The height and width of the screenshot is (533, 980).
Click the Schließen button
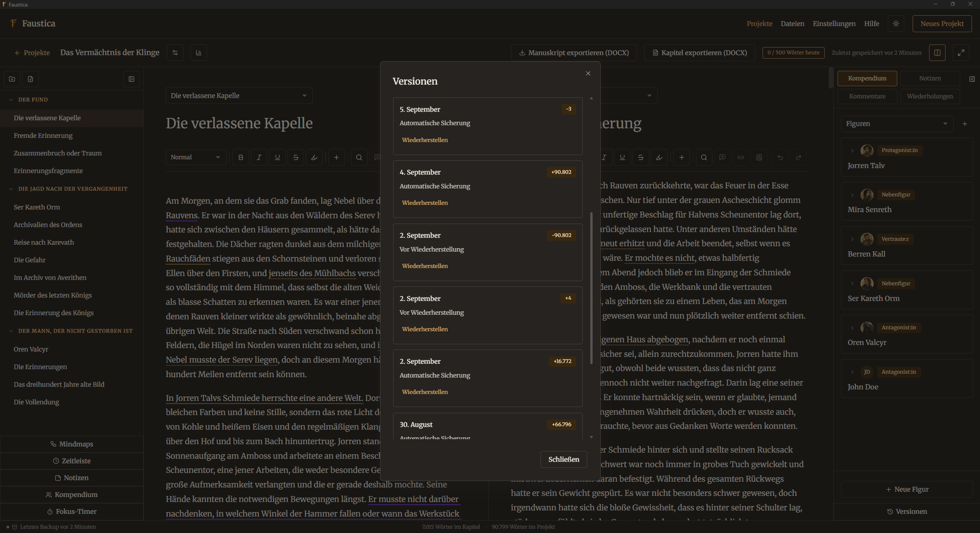[x=563, y=459]
